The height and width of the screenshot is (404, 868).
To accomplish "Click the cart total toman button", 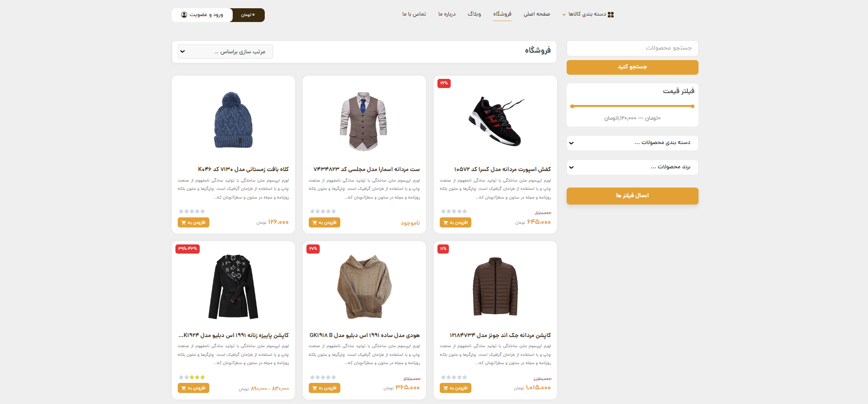I will coord(248,15).
